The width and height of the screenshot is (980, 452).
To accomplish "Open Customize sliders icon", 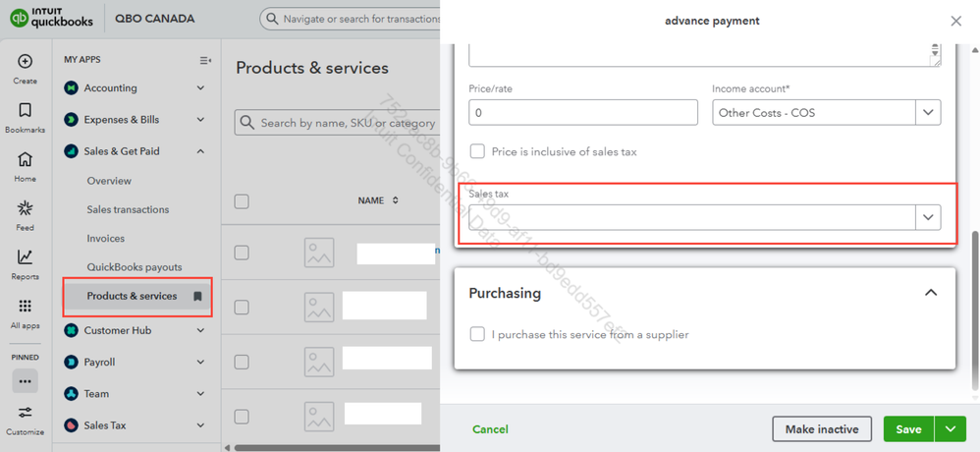I will [25, 413].
